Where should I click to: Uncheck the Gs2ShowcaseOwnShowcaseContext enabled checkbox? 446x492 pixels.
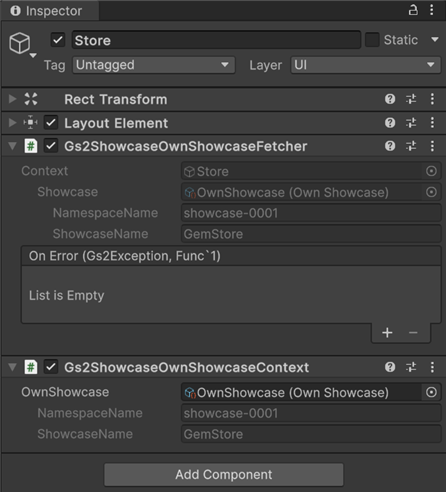(51, 367)
